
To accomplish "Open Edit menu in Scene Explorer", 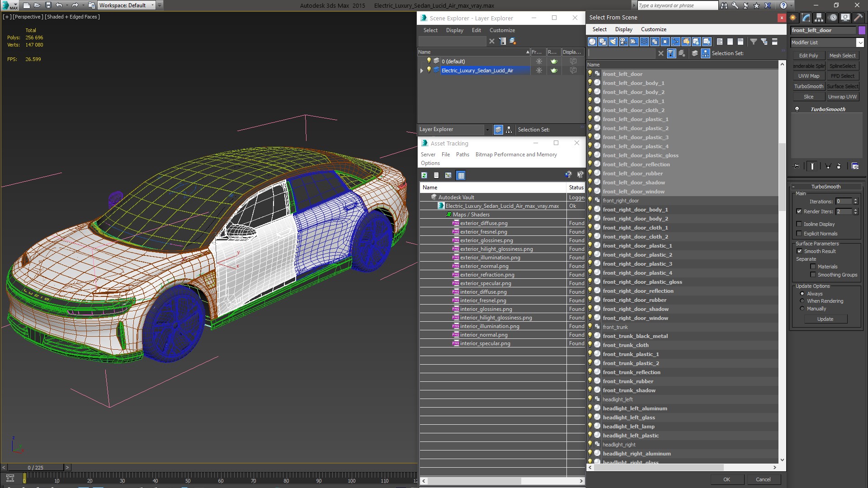I will [476, 30].
